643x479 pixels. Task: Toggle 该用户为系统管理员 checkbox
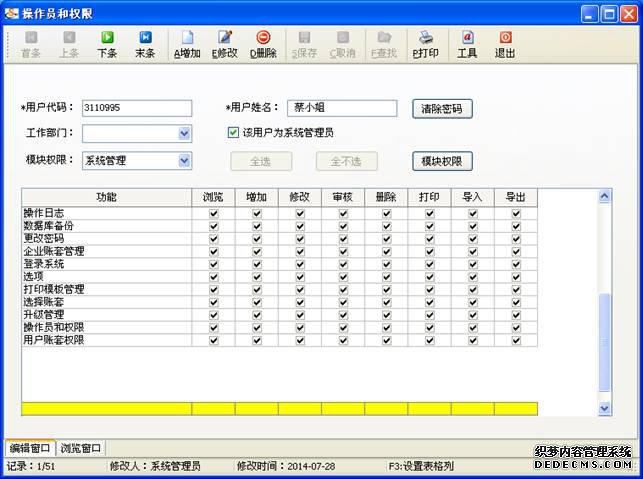pos(234,132)
